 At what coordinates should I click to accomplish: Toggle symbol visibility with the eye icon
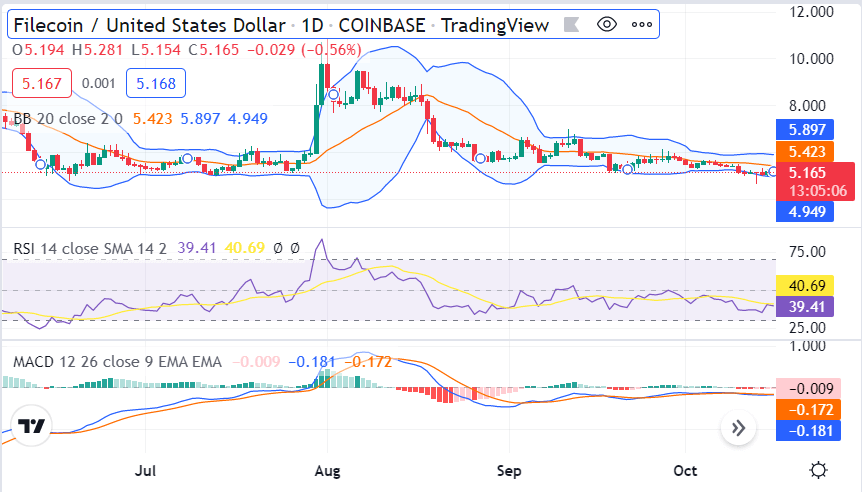point(606,25)
